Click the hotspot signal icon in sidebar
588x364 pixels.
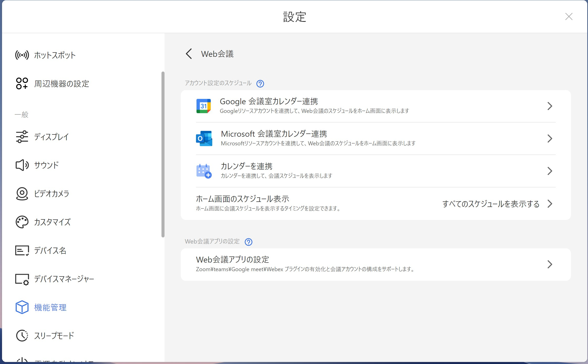(22, 55)
